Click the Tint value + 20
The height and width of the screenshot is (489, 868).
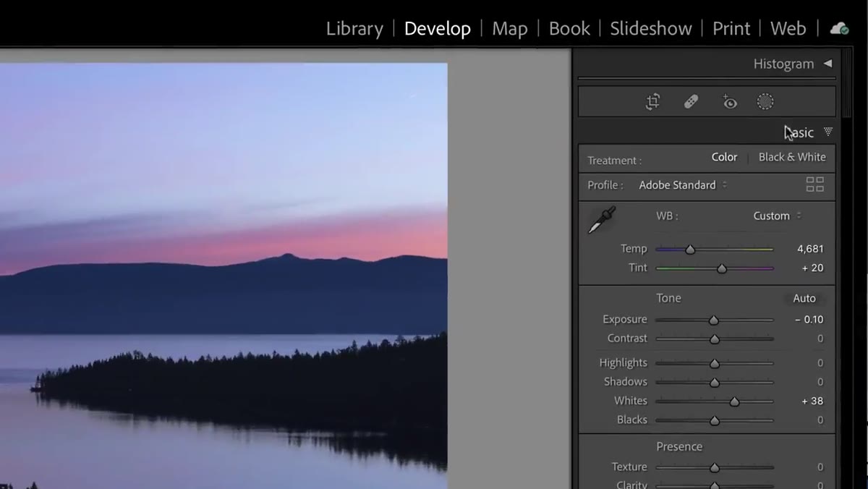(812, 268)
